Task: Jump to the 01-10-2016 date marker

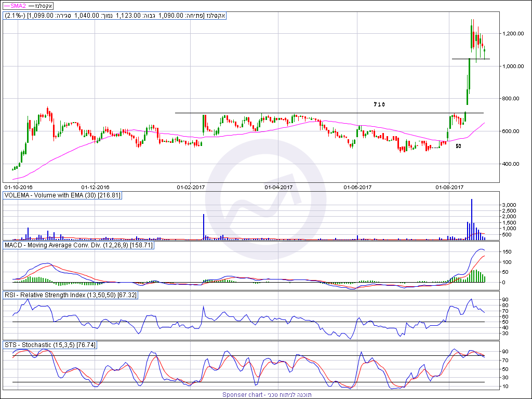Action: 18,187
